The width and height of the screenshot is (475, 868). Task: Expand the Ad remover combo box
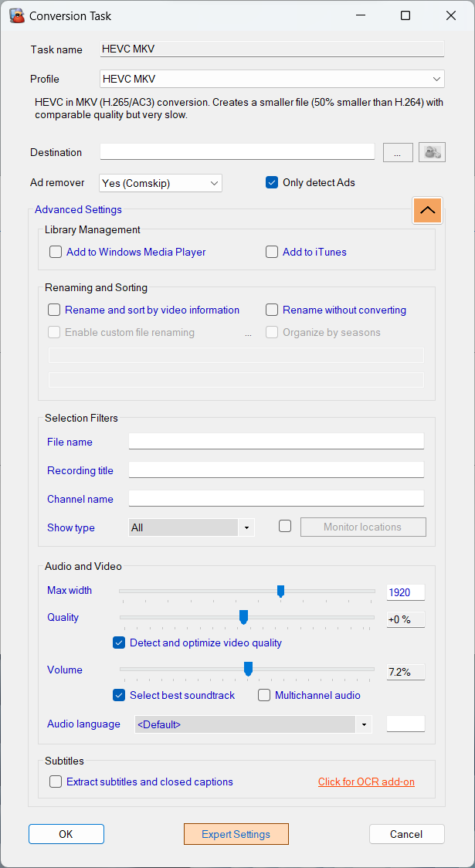[x=161, y=183]
